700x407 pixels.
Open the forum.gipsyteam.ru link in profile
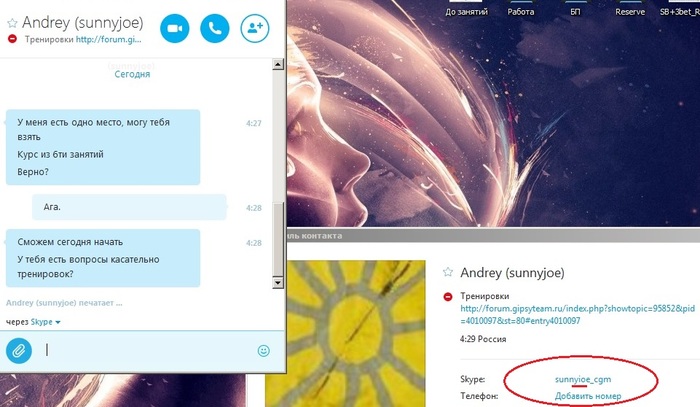click(578, 315)
